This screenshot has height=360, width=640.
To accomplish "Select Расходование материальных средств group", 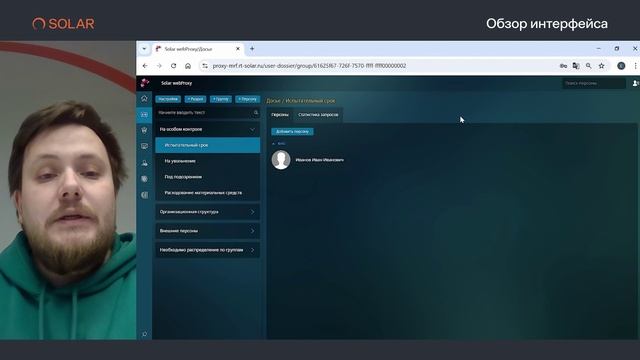I will click(x=207, y=193).
